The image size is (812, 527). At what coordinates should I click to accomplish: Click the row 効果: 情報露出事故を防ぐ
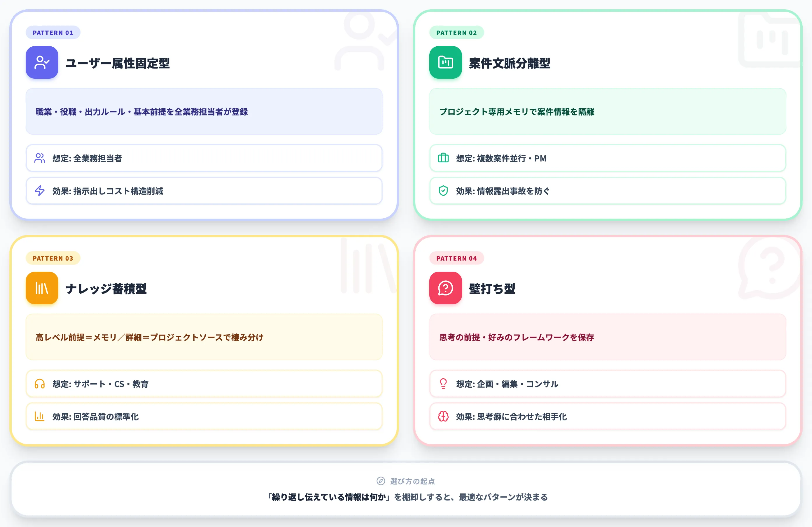pyautogui.click(x=608, y=191)
